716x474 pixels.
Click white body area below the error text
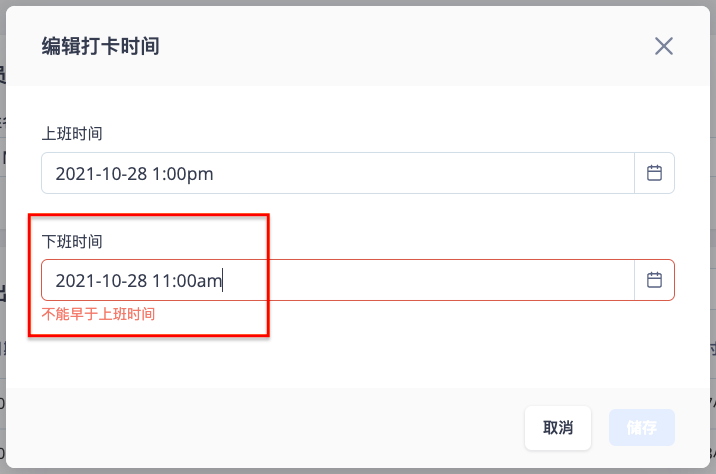(356, 356)
